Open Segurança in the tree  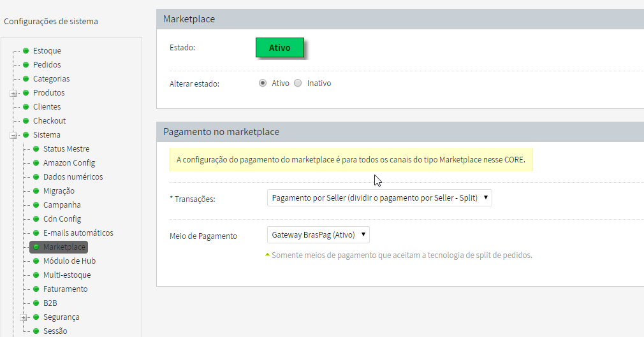pyautogui.click(x=61, y=317)
